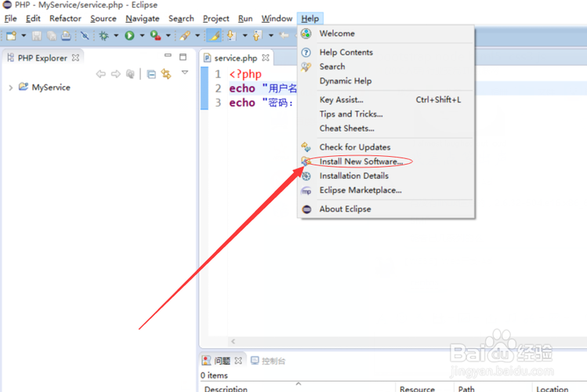
Task: Toggle the highlighted Mark Occurrences icon
Action: (x=214, y=35)
